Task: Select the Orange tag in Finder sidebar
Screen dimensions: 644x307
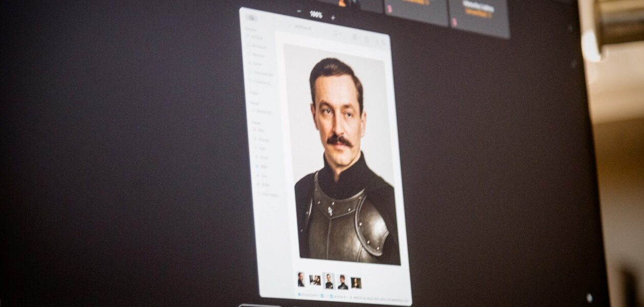Action: click(x=261, y=140)
